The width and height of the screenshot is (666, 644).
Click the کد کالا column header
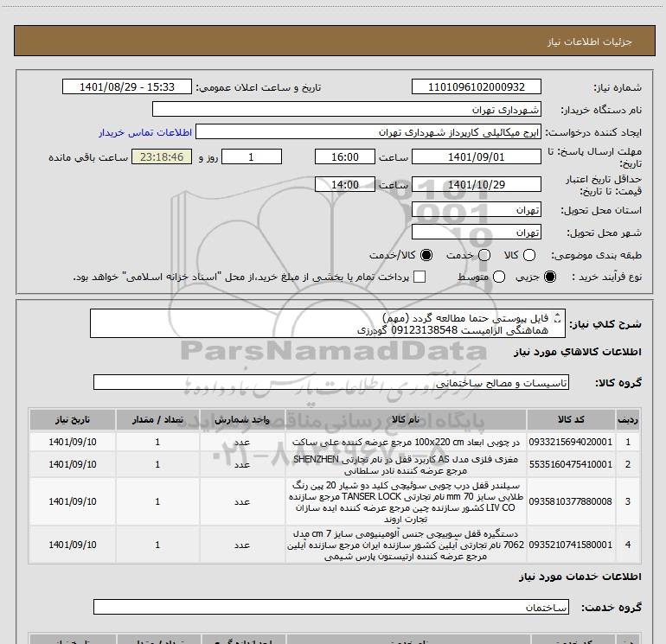571,419
